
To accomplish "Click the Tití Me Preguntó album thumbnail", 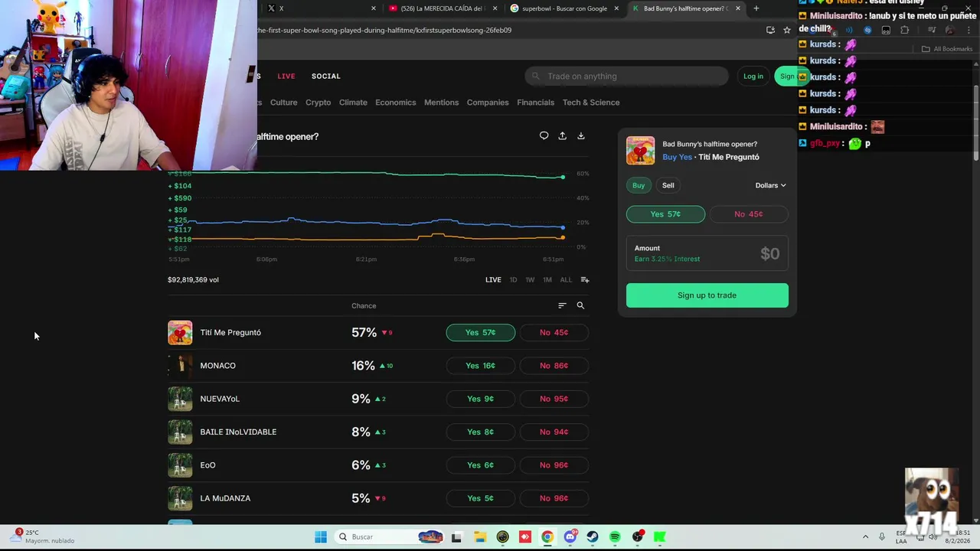I will [x=180, y=333].
